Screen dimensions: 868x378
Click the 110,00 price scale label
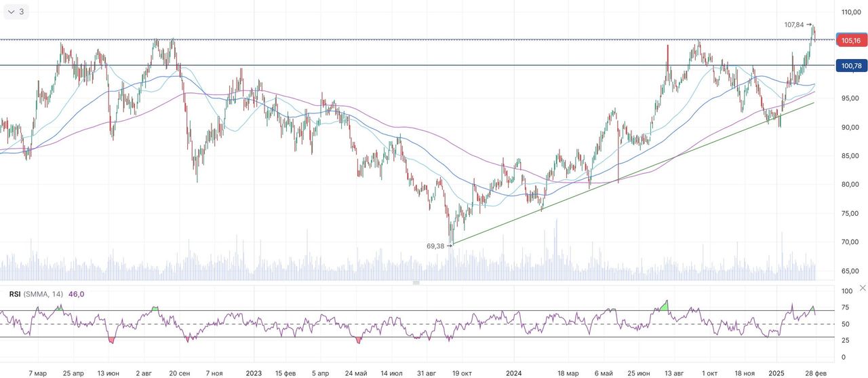coord(850,13)
